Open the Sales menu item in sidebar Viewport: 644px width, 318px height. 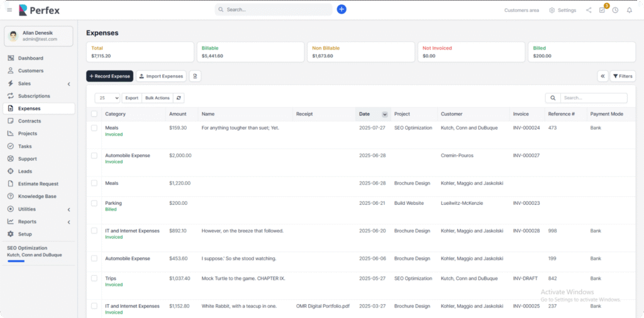38,84
